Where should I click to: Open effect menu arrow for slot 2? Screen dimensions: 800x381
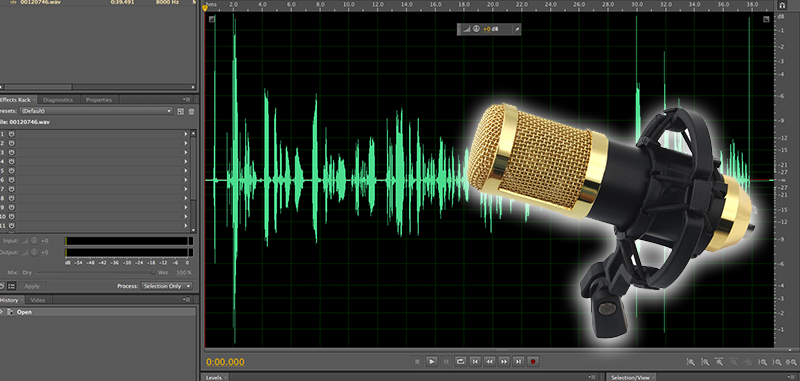tap(186, 143)
